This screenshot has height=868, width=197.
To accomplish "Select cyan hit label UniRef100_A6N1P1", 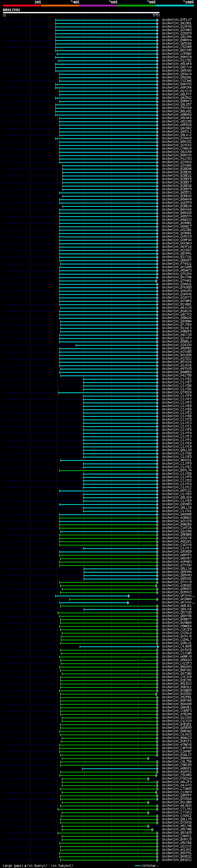I will click(177, 768).
